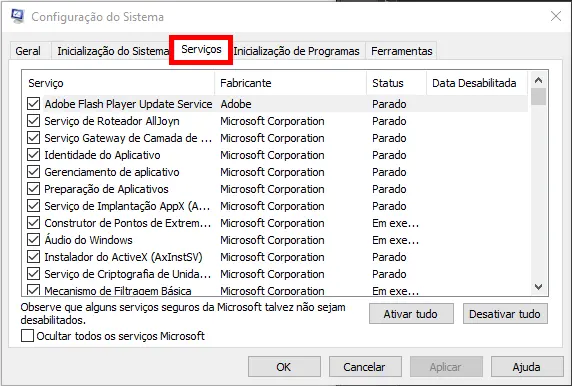Click the Data Desabilitada column header

pos(477,83)
